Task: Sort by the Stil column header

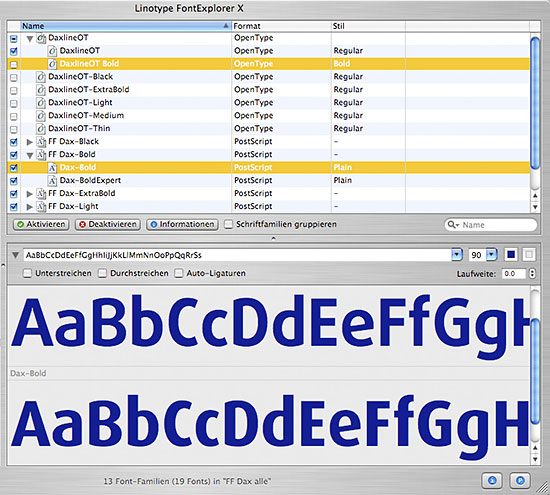Action: coord(368,26)
